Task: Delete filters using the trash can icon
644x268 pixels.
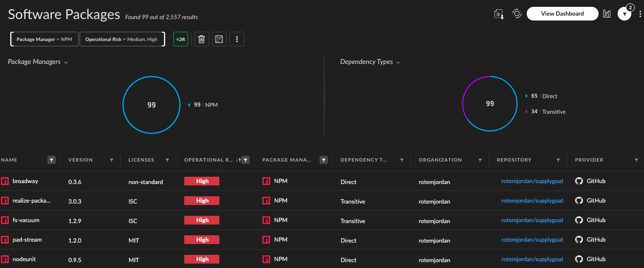Action: coord(202,40)
